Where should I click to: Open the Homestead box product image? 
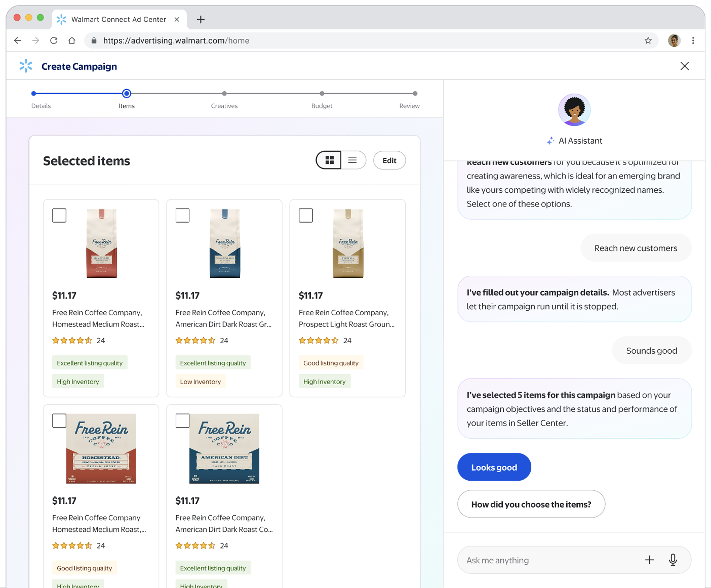coord(101,449)
